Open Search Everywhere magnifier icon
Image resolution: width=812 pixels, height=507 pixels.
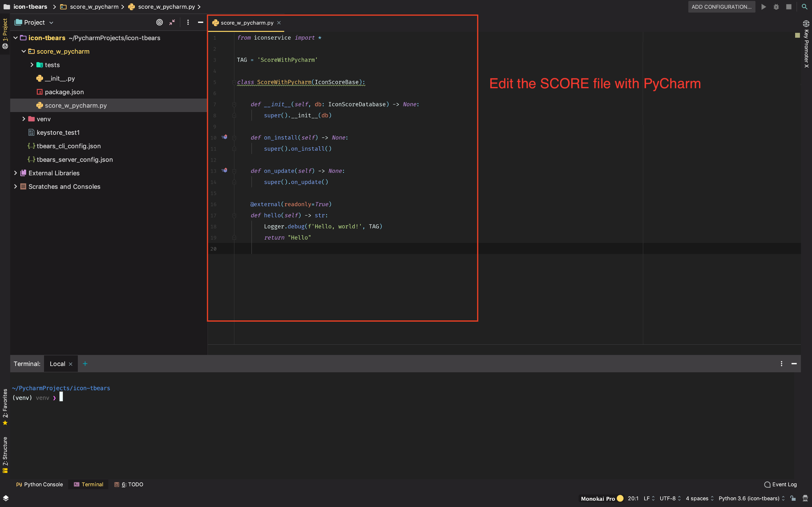(x=804, y=7)
